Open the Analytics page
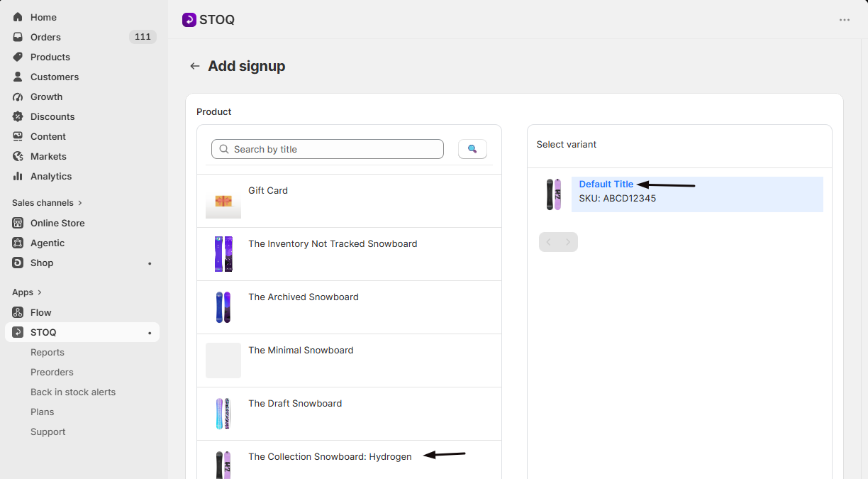 [51, 176]
